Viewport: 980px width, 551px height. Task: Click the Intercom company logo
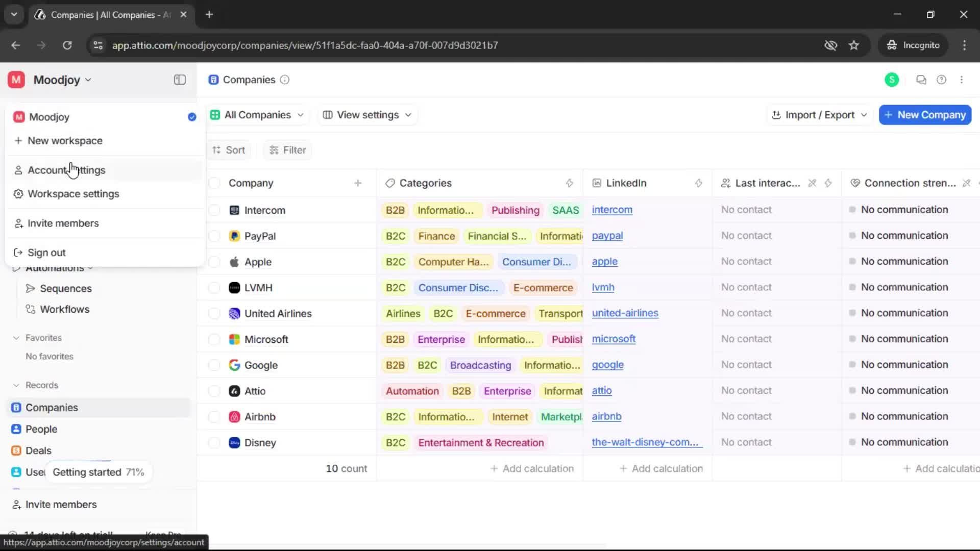pos(234,210)
